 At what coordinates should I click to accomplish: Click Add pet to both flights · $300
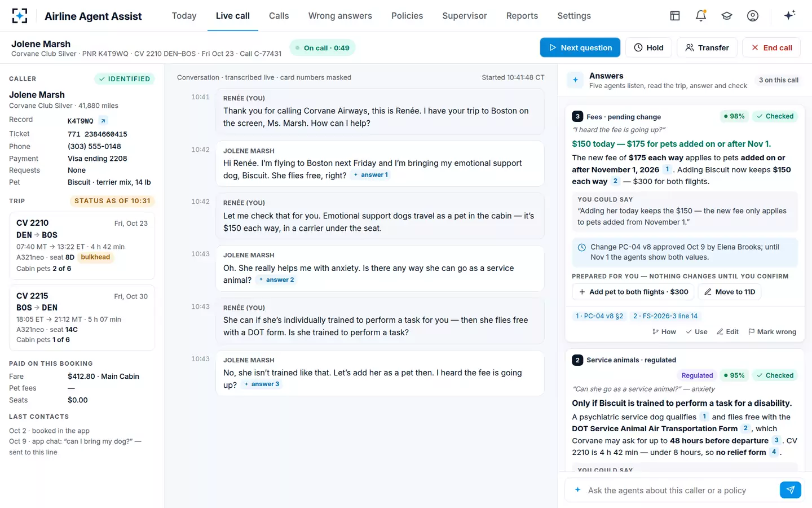pyautogui.click(x=634, y=292)
